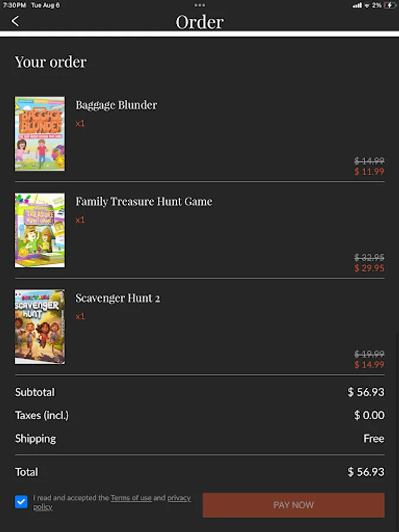This screenshot has height=532, width=399.
Task: Tap the cellular signal bars icon
Action: click(x=356, y=5)
